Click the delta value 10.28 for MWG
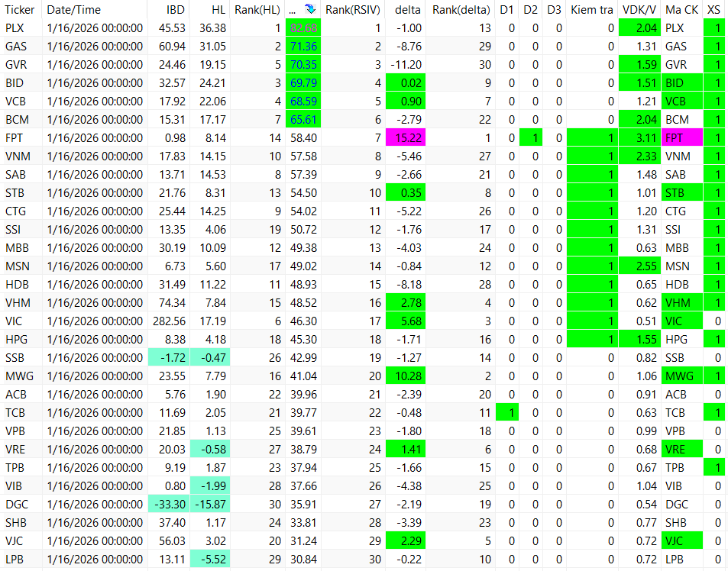 [406, 376]
